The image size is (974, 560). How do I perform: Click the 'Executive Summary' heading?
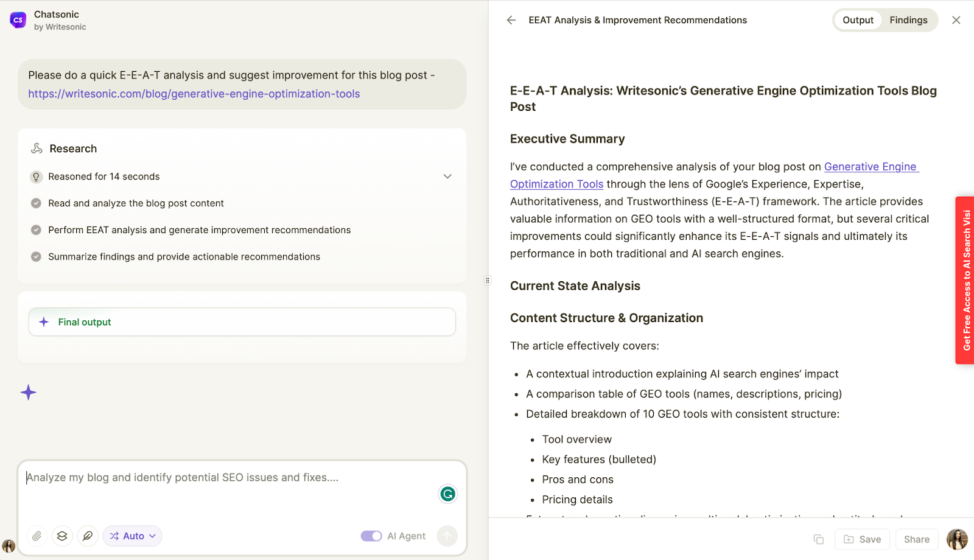tap(567, 139)
